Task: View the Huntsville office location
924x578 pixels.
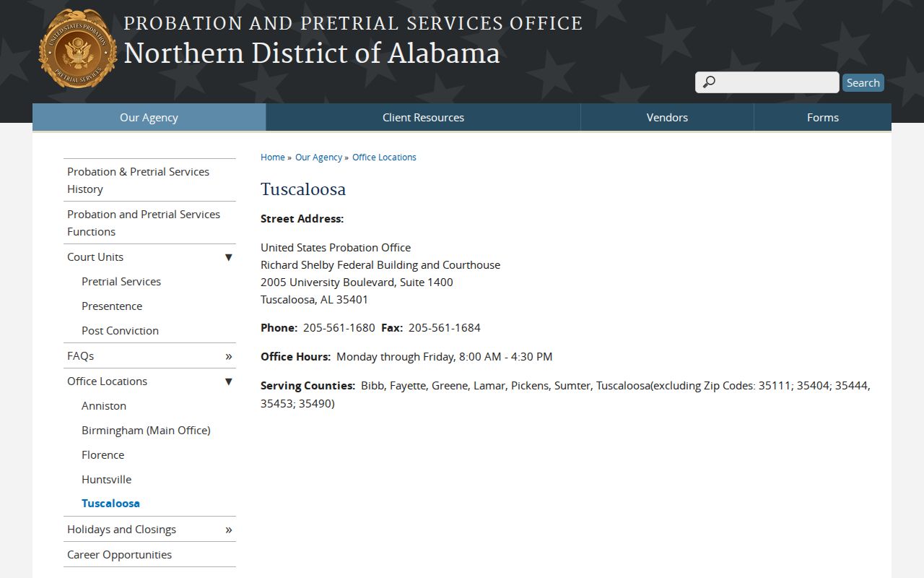Action: [106, 480]
